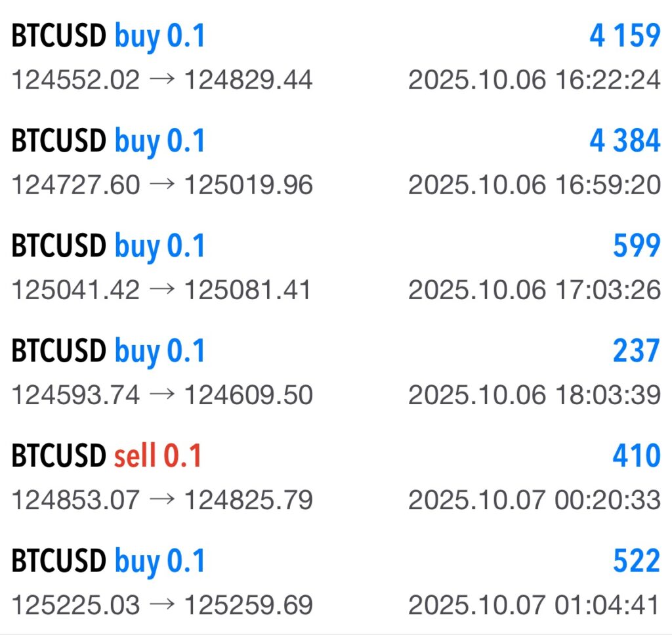Select the 2025.10.07 01:04:41 timestamp
Screen dimensions: 672x643
click(x=534, y=605)
